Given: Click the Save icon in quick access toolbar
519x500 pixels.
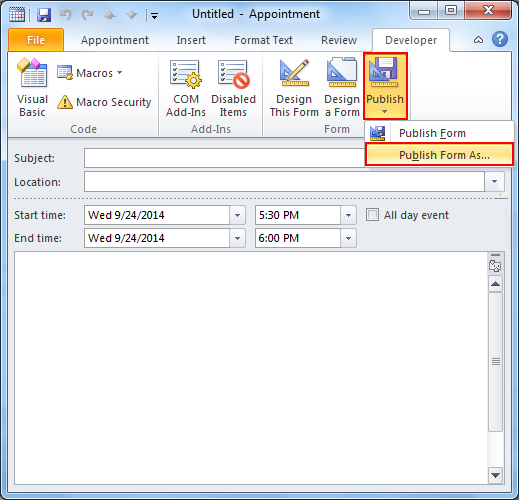Looking at the screenshot, I should (x=44, y=15).
